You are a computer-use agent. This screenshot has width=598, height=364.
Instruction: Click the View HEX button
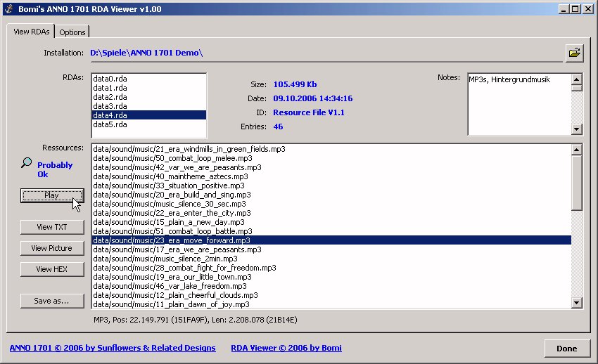[x=52, y=269]
